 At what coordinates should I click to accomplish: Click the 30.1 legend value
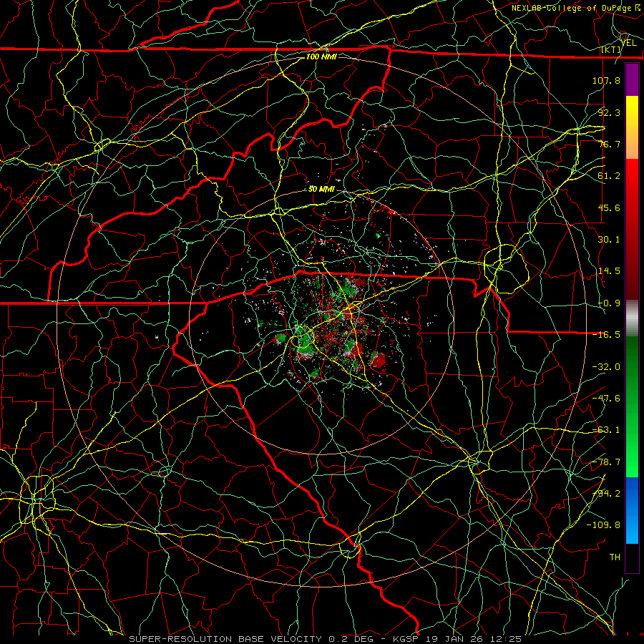point(609,240)
